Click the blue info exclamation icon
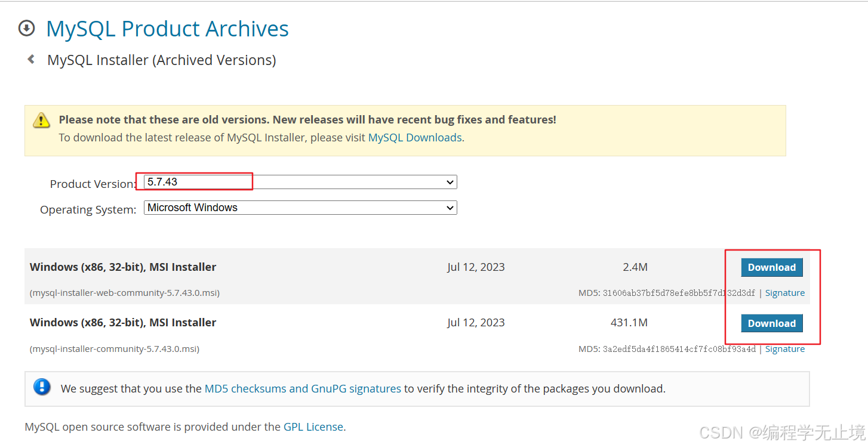 [x=42, y=387]
